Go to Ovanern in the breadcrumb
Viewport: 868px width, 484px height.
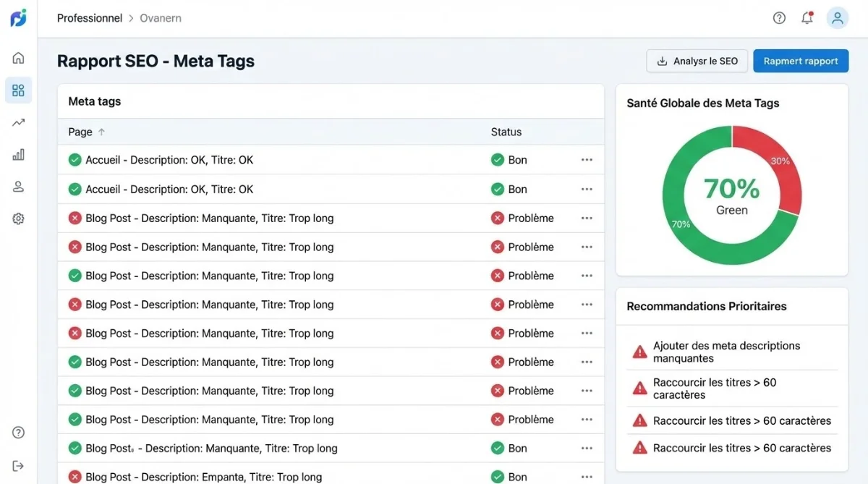(161, 18)
